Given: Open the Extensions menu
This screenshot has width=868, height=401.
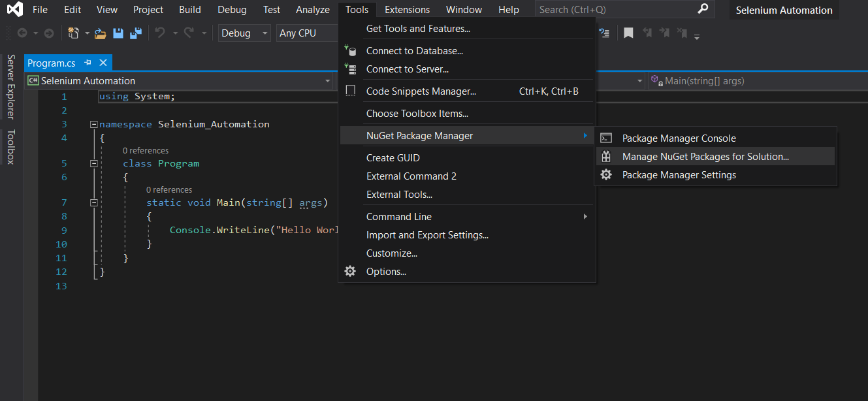Looking at the screenshot, I should 407,9.
